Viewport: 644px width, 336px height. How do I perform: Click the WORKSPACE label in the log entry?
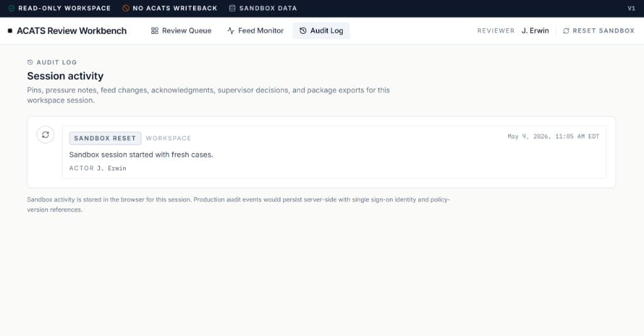click(x=169, y=138)
